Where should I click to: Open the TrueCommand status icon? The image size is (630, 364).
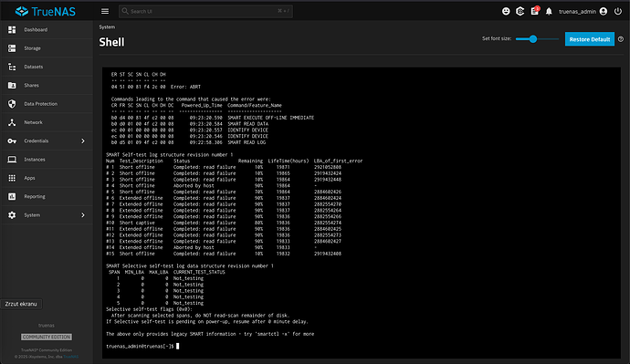click(520, 11)
